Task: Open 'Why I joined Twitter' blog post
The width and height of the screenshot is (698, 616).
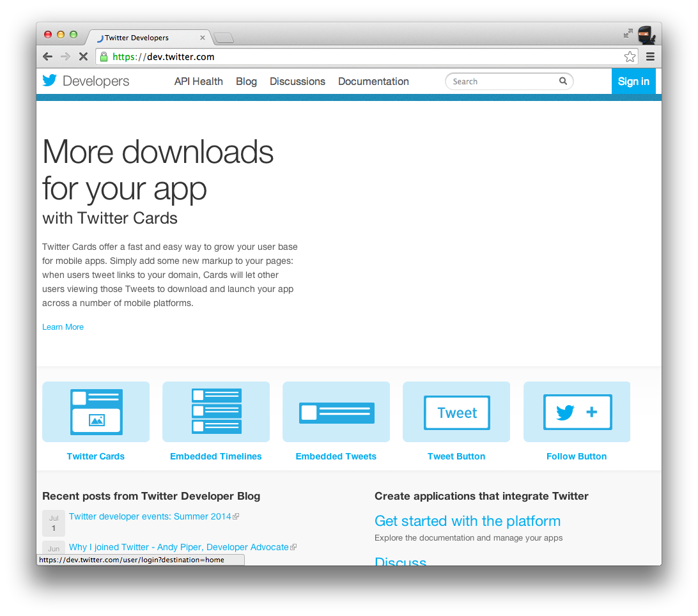Action: click(178, 547)
